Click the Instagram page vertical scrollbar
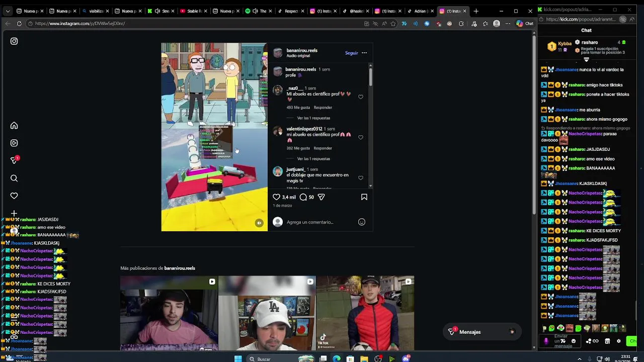 point(534,126)
